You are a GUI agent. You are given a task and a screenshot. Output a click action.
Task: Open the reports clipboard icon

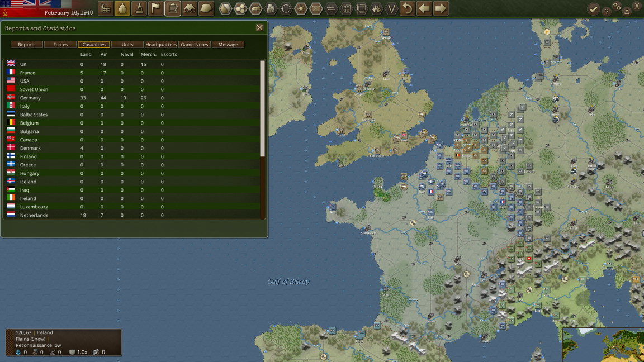pyautogui.click(x=173, y=8)
